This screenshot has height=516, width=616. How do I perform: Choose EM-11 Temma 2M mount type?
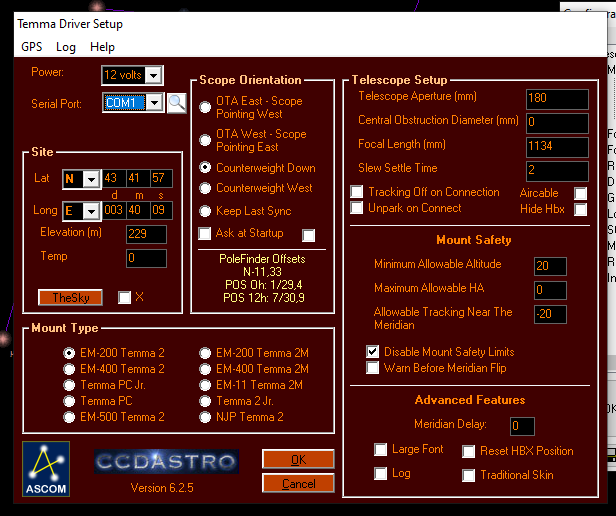coord(206,385)
